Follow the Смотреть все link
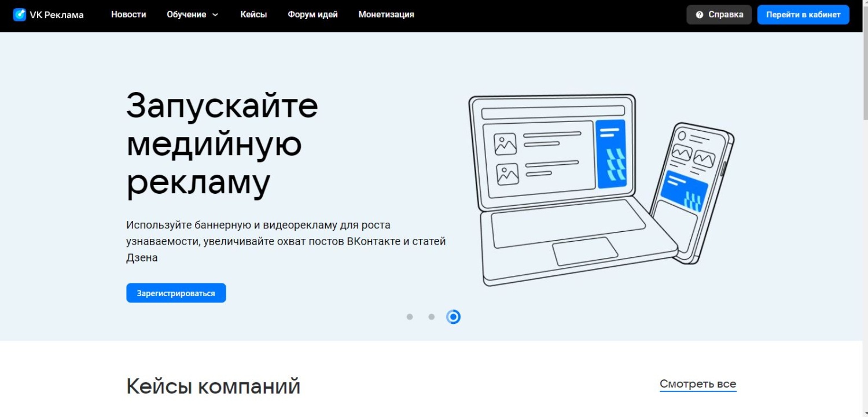 [x=698, y=384]
